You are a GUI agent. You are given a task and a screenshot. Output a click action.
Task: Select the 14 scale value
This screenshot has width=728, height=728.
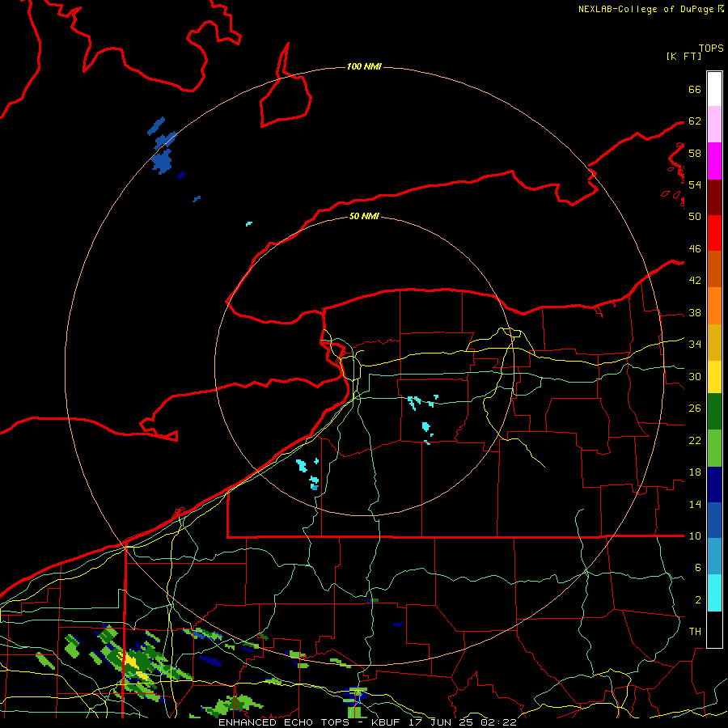[695, 504]
